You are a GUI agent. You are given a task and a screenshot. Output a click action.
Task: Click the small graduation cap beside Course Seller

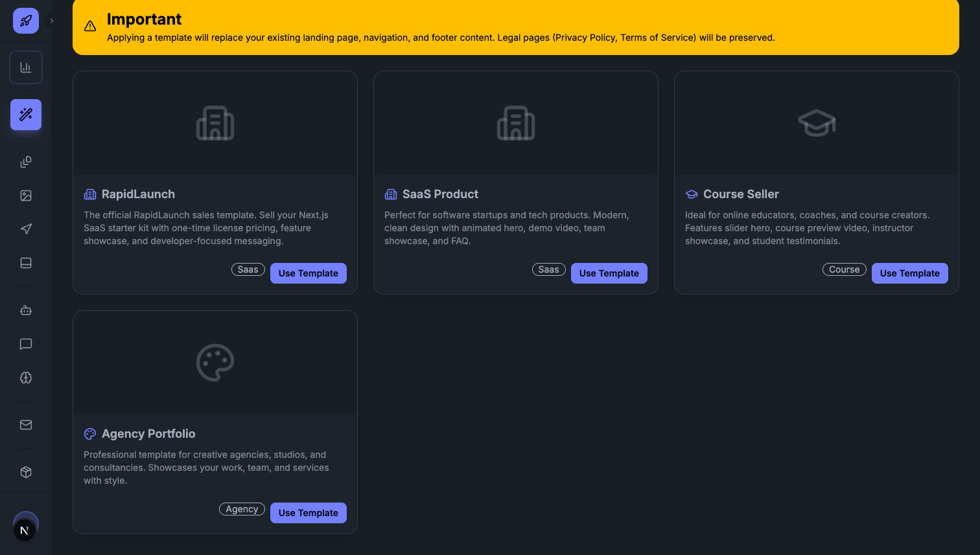[692, 194]
